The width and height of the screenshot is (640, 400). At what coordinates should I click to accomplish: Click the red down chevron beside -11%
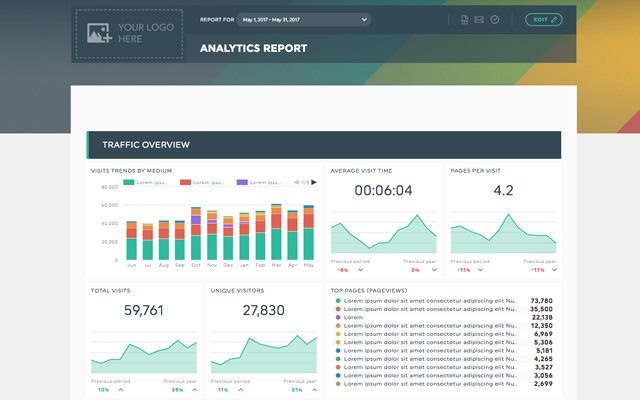point(480,270)
